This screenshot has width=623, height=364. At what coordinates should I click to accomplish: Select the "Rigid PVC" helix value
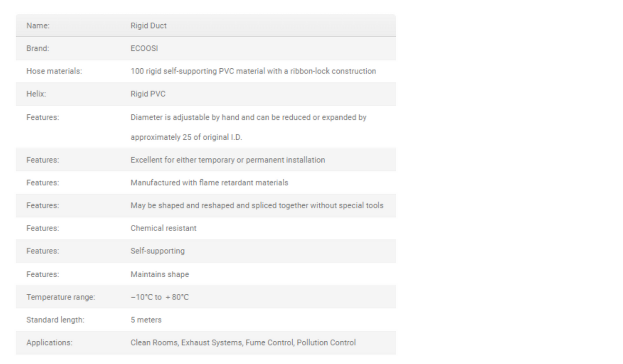pos(148,94)
